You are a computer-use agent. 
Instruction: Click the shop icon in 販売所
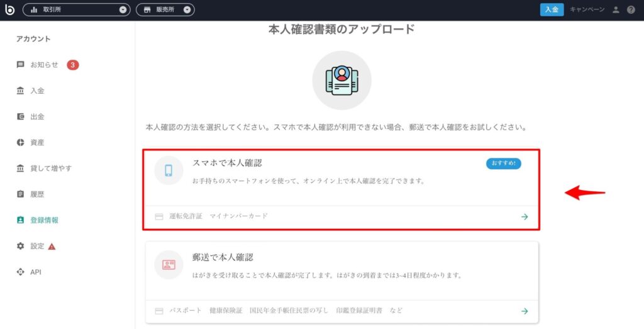pos(147,10)
